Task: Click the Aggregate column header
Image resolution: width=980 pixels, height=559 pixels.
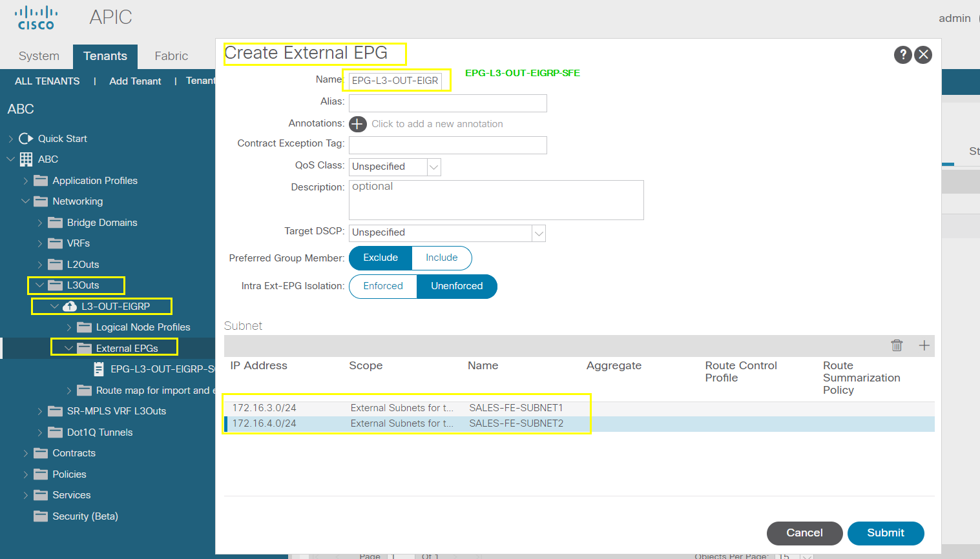Action: coord(614,365)
